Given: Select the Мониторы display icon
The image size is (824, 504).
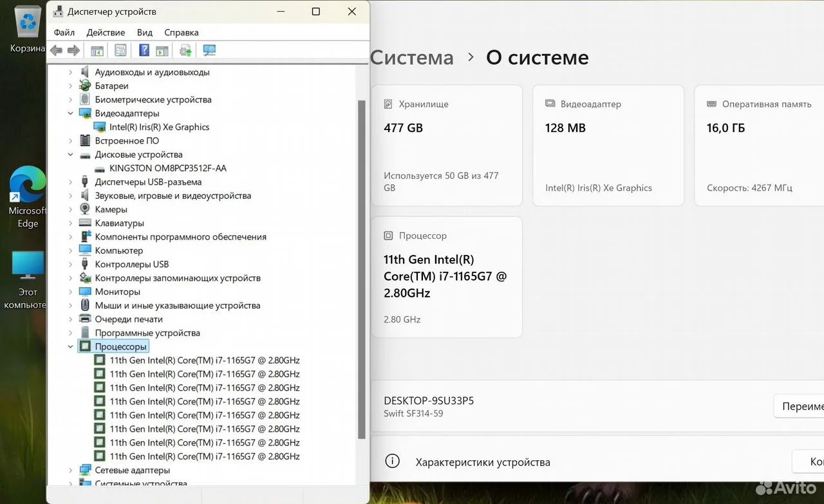Looking at the screenshot, I should [85, 292].
